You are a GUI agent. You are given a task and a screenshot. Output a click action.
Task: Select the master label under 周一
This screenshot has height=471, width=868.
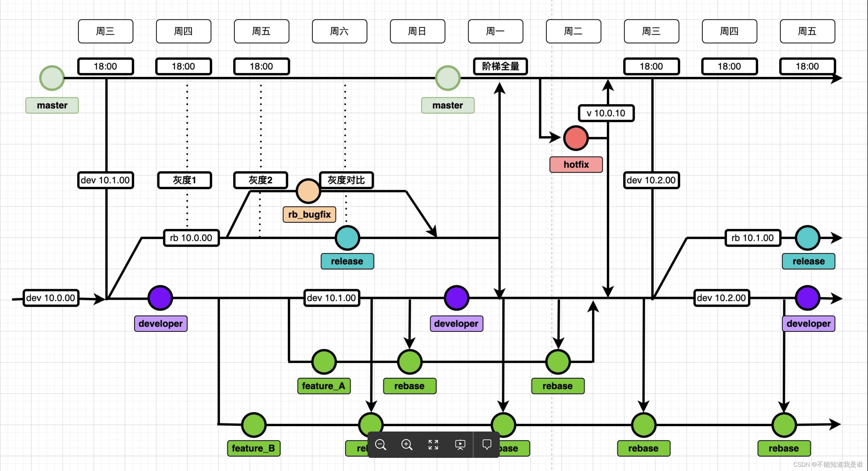coord(448,105)
